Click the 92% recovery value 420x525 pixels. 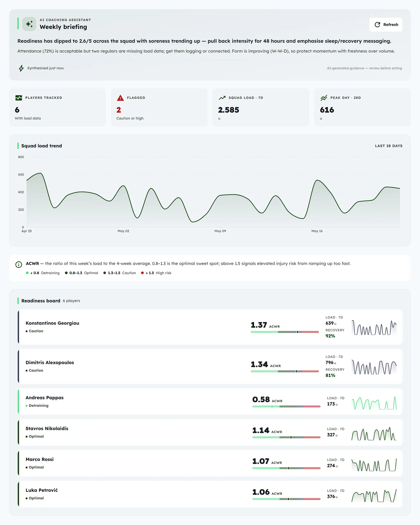pyautogui.click(x=330, y=336)
